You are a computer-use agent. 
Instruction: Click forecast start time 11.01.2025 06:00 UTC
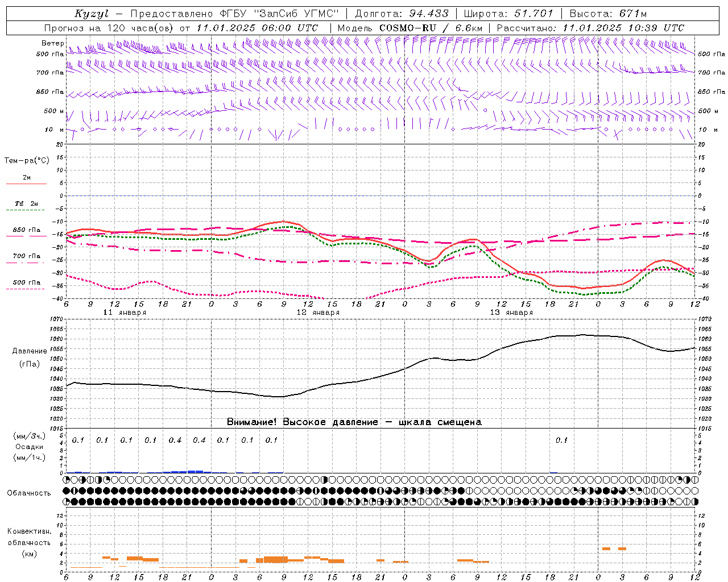click(257, 27)
